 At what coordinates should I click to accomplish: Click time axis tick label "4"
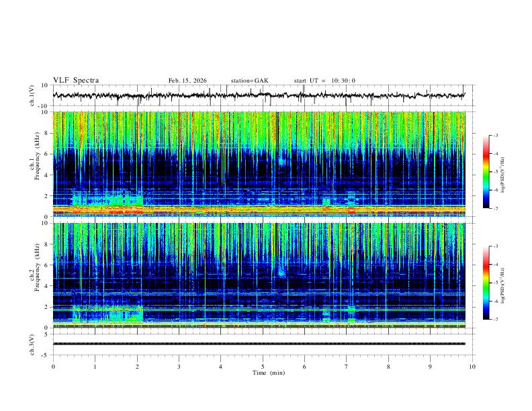pyautogui.click(x=221, y=367)
